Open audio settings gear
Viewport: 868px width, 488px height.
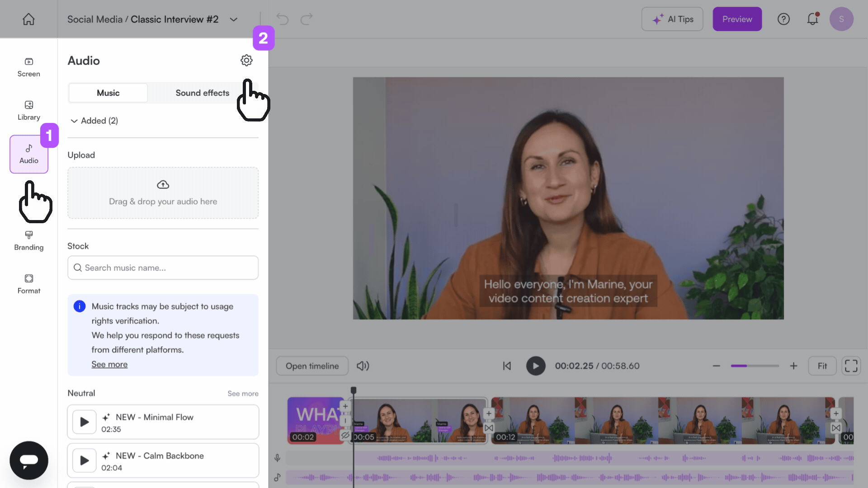pos(246,60)
